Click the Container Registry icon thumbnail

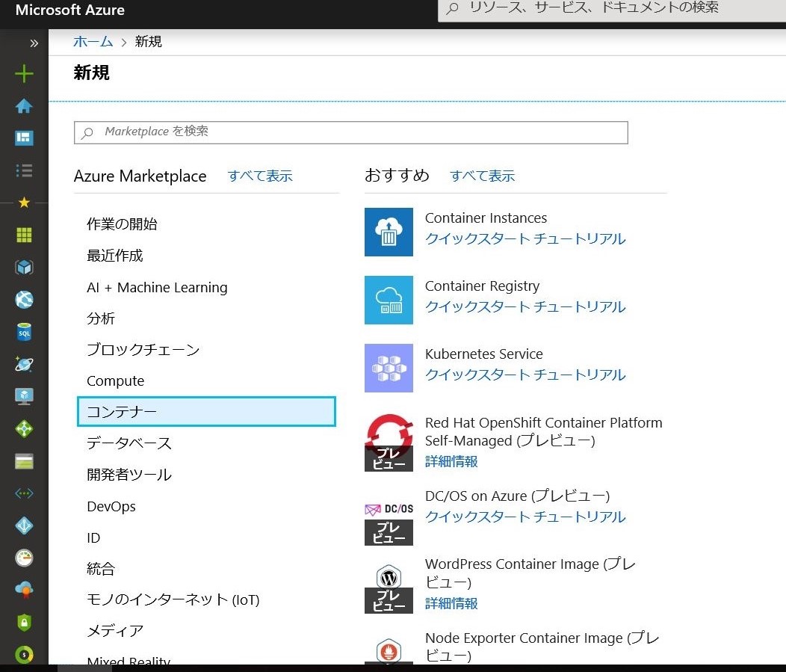click(x=389, y=300)
